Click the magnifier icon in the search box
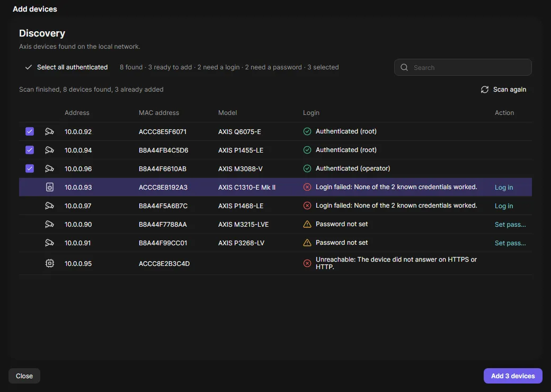 404,67
